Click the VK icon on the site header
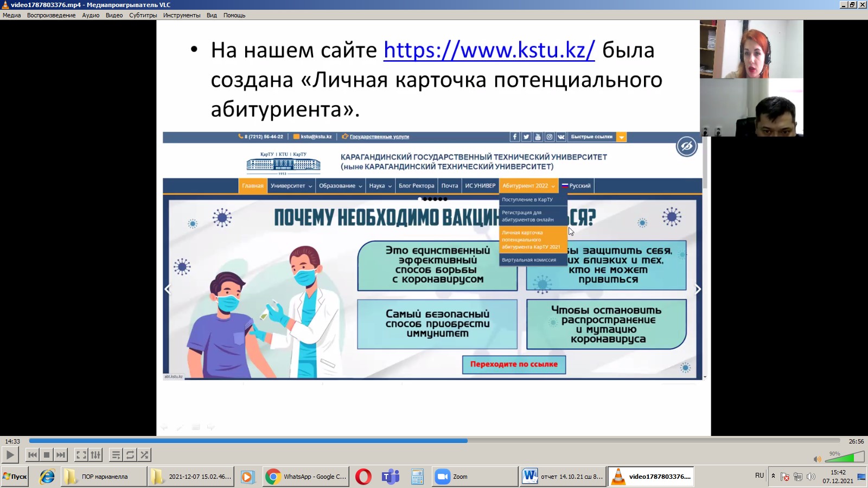Image resolution: width=868 pixels, height=488 pixels. click(x=561, y=137)
